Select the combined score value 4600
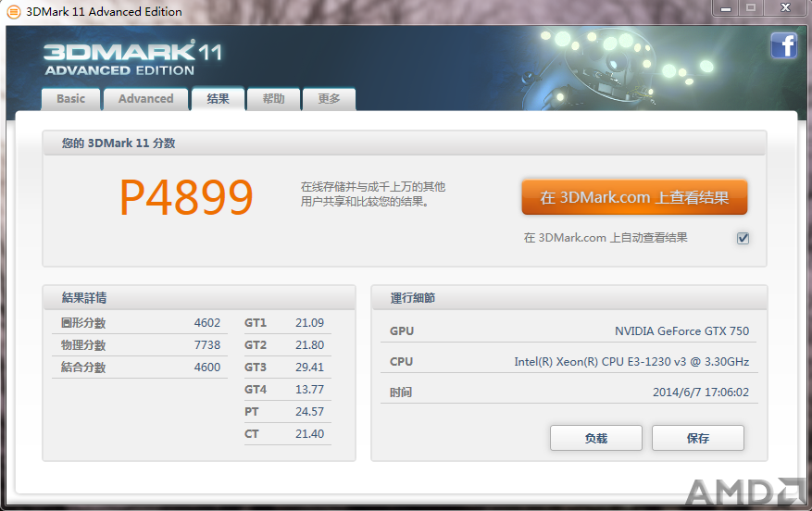This screenshot has width=812, height=511. [x=207, y=368]
